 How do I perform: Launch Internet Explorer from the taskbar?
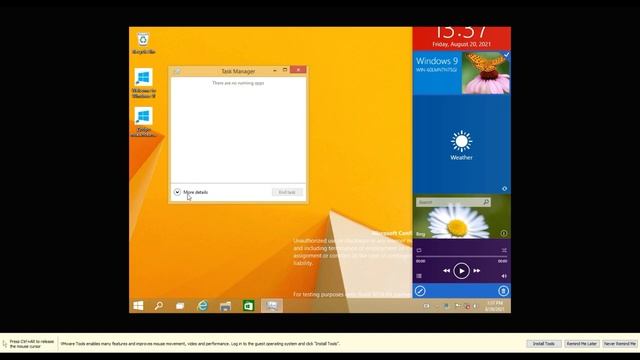202,306
